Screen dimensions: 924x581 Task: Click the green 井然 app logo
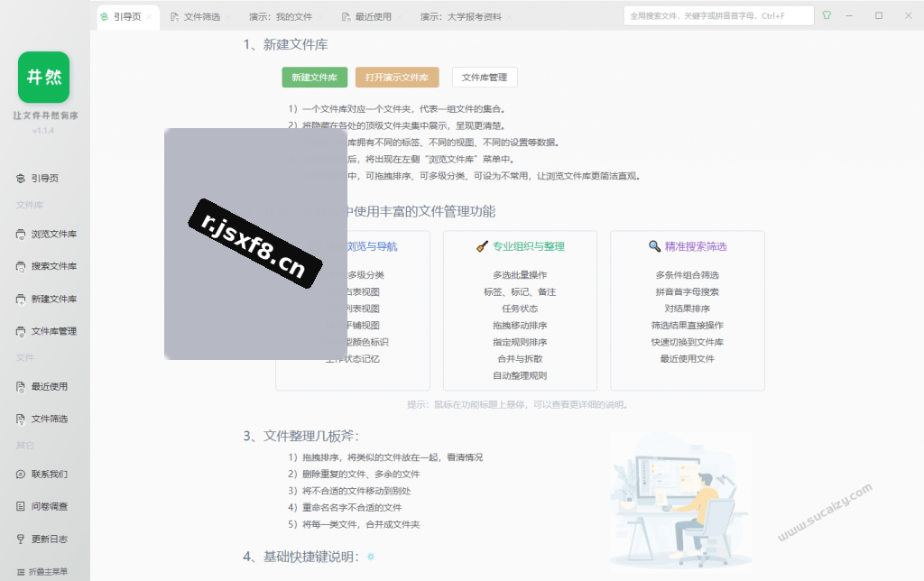coord(43,78)
